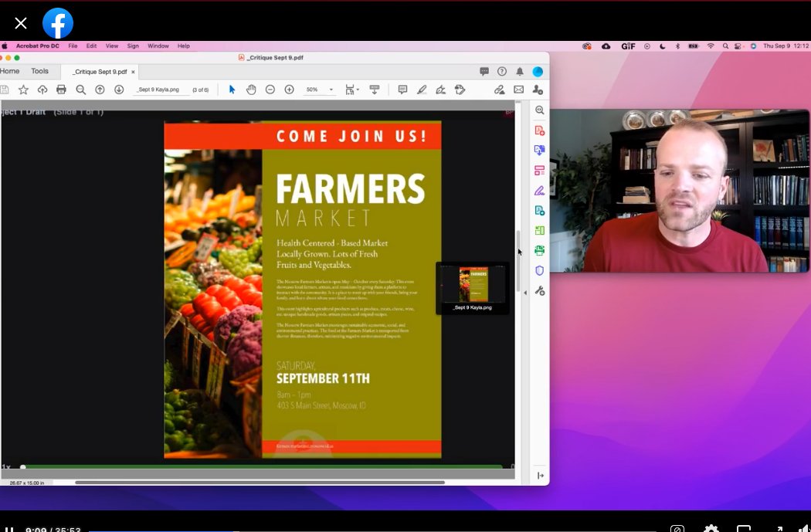The width and height of the screenshot is (811, 532).
Task: Open the File menu
Action: pyautogui.click(x=73, y=46)
